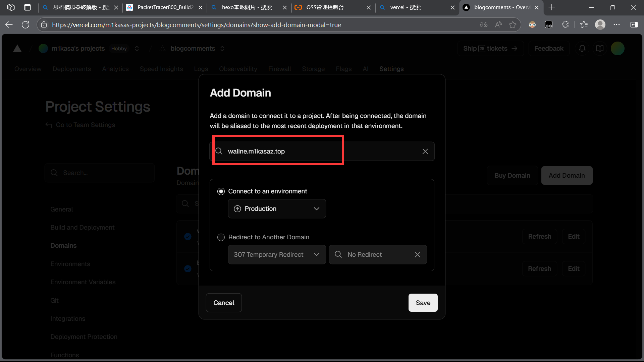Click the Vercel triangle logo
Image resolution: width=644 pixels, height=362 pixels.
17,49
